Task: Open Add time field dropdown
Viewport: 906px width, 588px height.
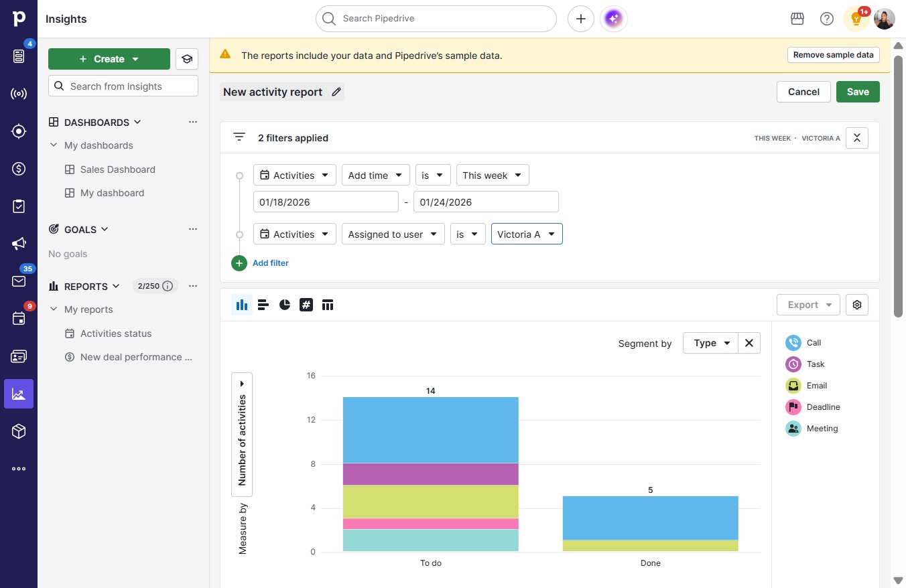Action: pyautogui.click(x=376, y=175)
